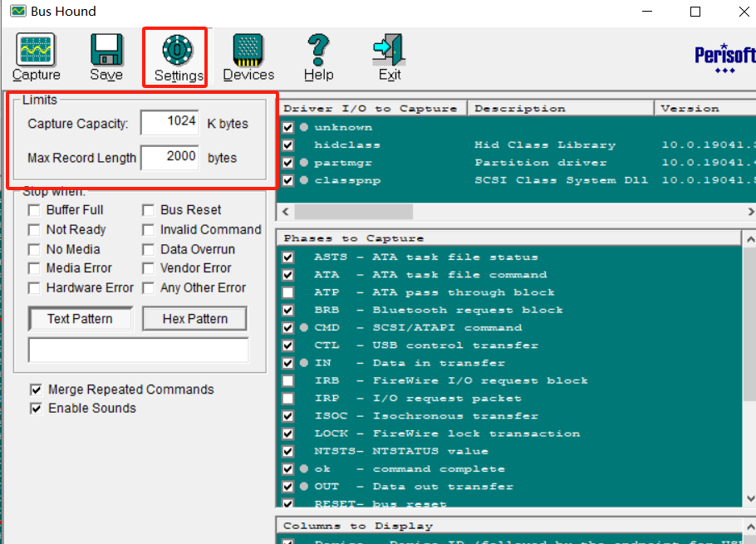756x544 pixels.
Task: Click the stop pattern text field
Action: (x=139, y=350)
